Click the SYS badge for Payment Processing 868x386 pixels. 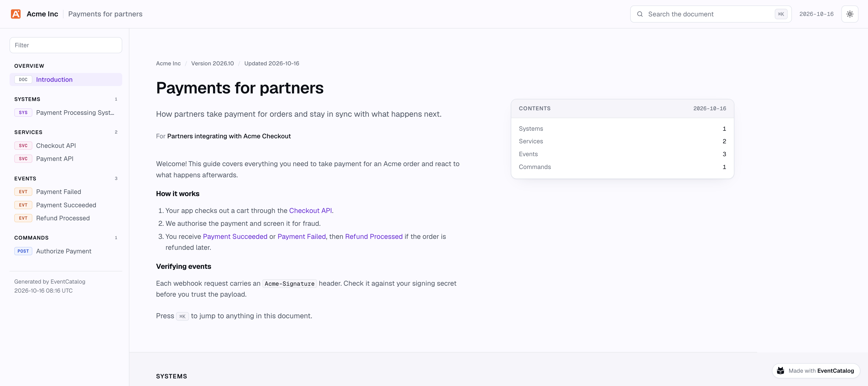click(x=23, y=112)
